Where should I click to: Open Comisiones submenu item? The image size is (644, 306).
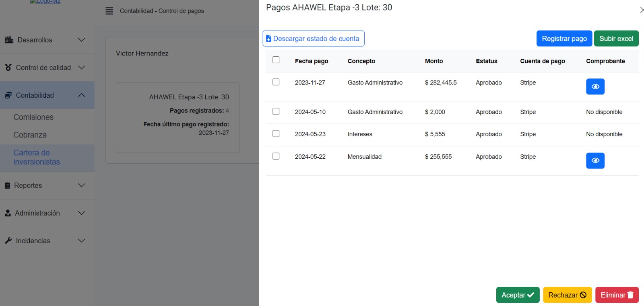pos(33,117)
